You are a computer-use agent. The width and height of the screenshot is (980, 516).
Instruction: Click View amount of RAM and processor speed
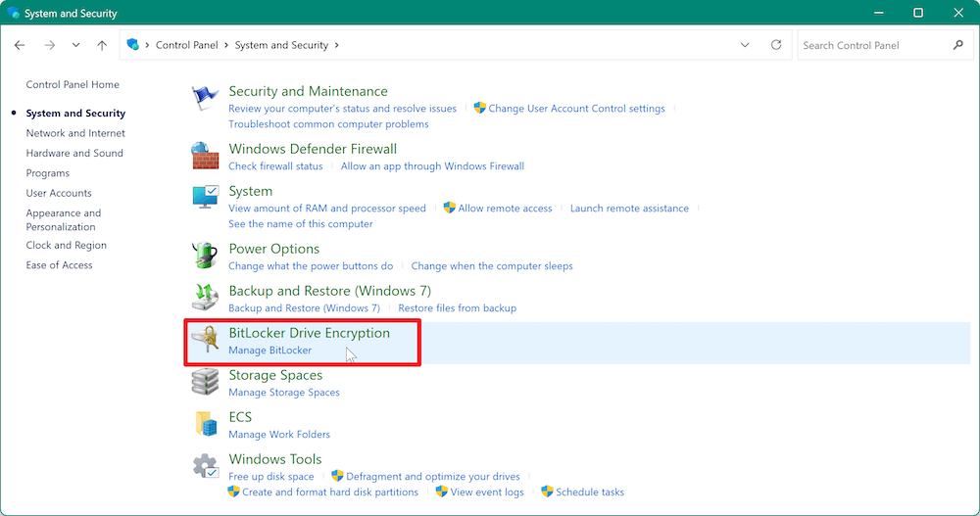(x=327, y=209)
